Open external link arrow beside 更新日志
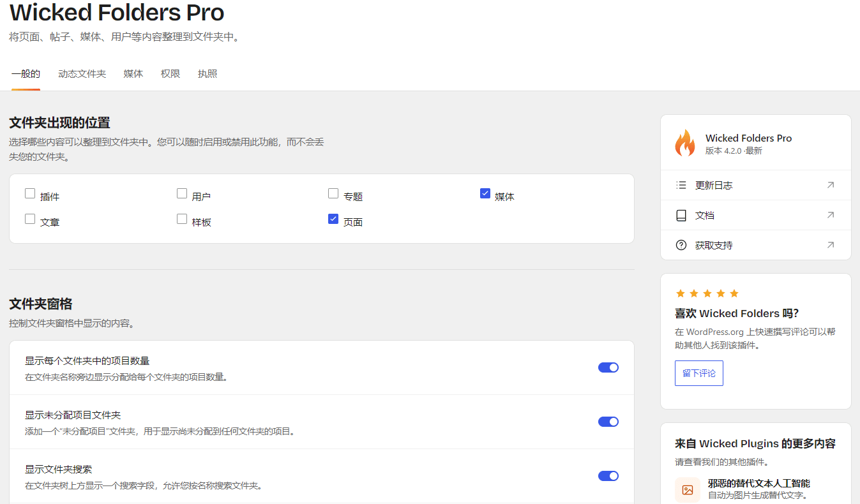 tap(830, 185)
